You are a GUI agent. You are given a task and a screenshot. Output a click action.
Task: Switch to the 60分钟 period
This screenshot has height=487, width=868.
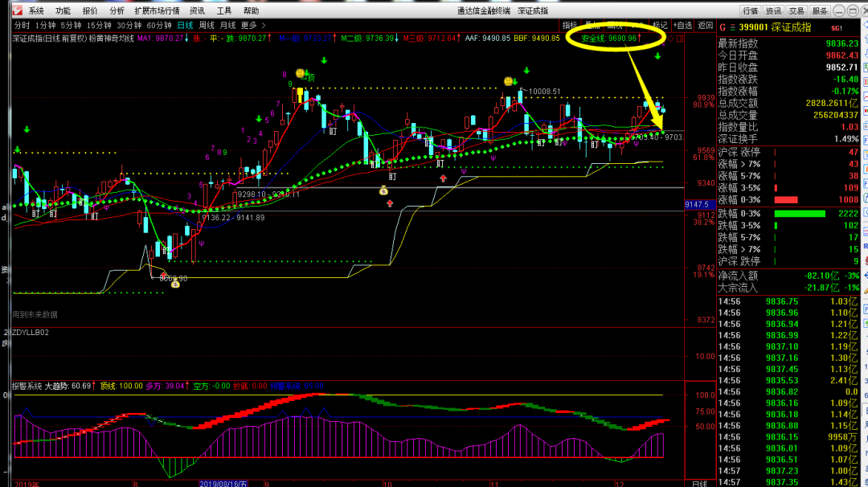pos(159,25)
